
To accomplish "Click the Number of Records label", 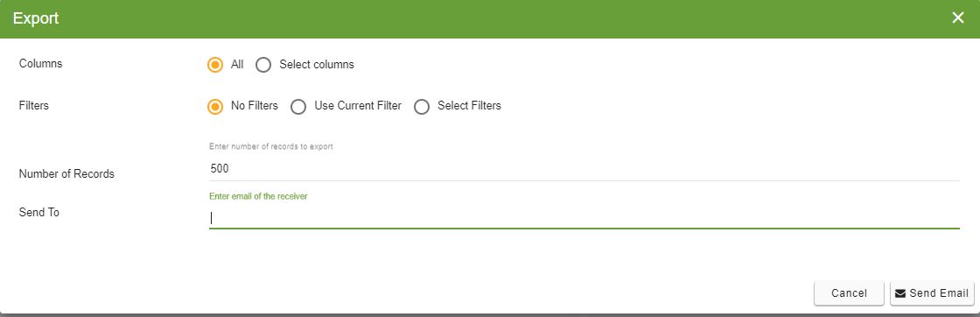I will point(66,173).
